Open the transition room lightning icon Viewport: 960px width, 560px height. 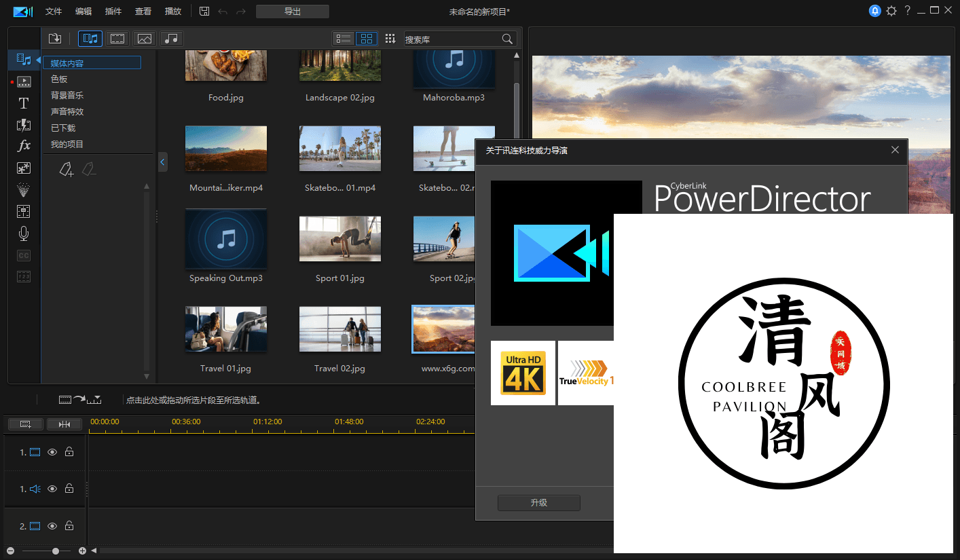click(24, 125)
